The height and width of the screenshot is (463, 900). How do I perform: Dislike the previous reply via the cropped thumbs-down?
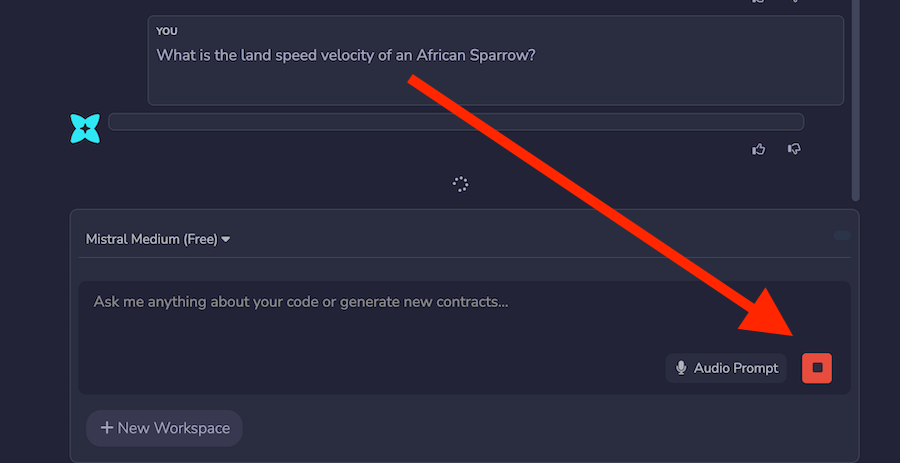794,1
